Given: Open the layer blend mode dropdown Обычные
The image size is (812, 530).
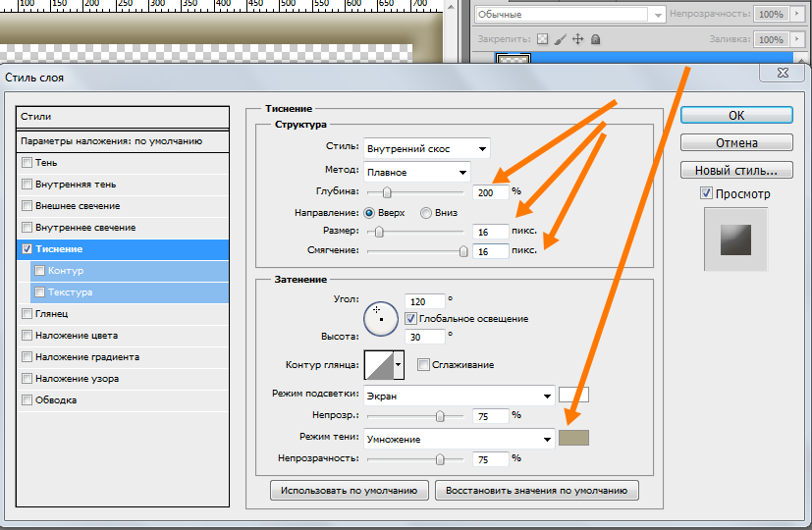Looking at the screenshot, I should click(x=569, y=15).
